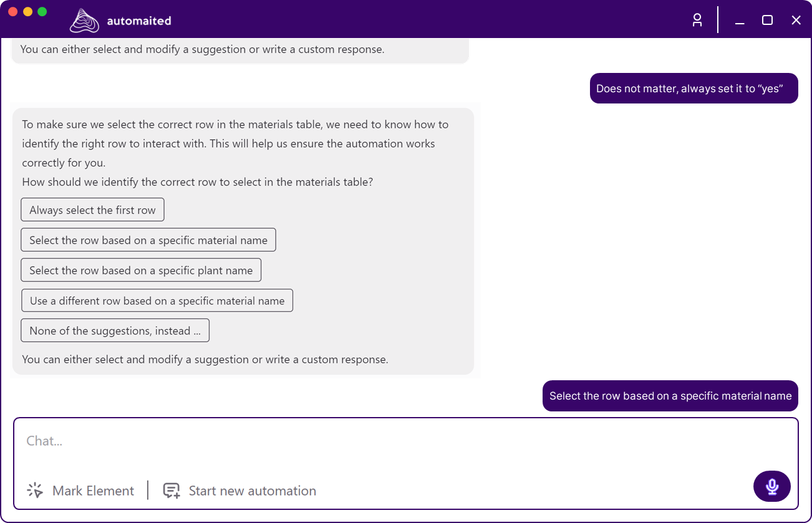Viewport: 812px width, 523px height.
Task: Click the Start new automation chat icon
Action: point(172,491)
